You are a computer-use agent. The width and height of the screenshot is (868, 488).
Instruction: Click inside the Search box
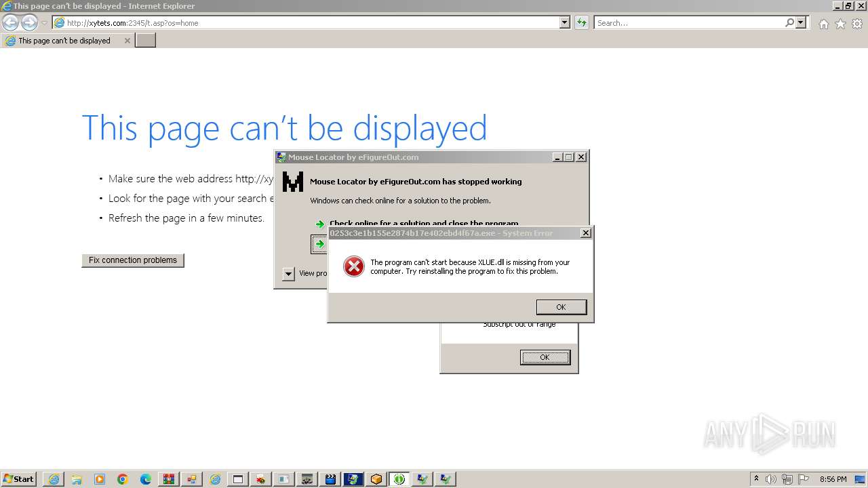[689, 22]
